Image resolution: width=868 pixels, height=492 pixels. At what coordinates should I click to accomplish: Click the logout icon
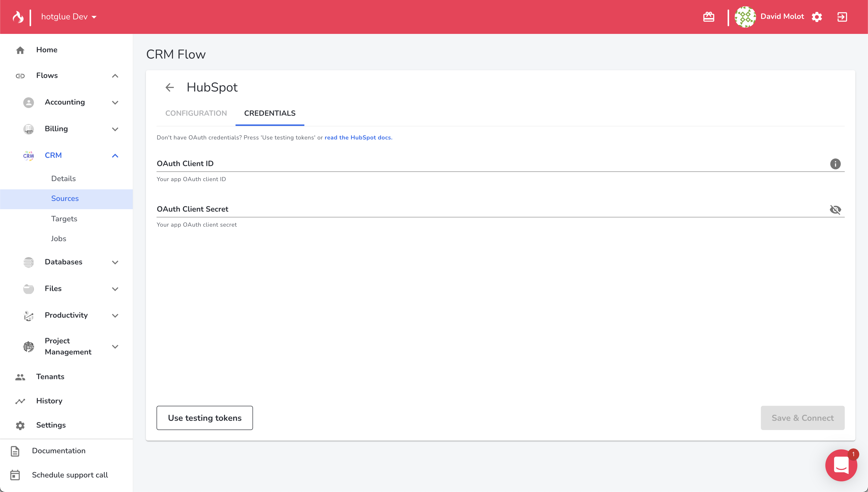point(842,17)
